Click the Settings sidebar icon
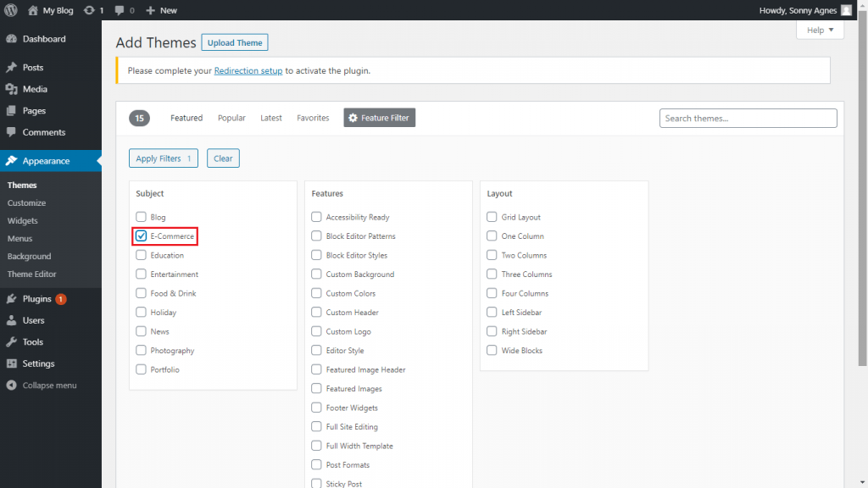Viewport: 868px width, 488px height. pos(12,363)
